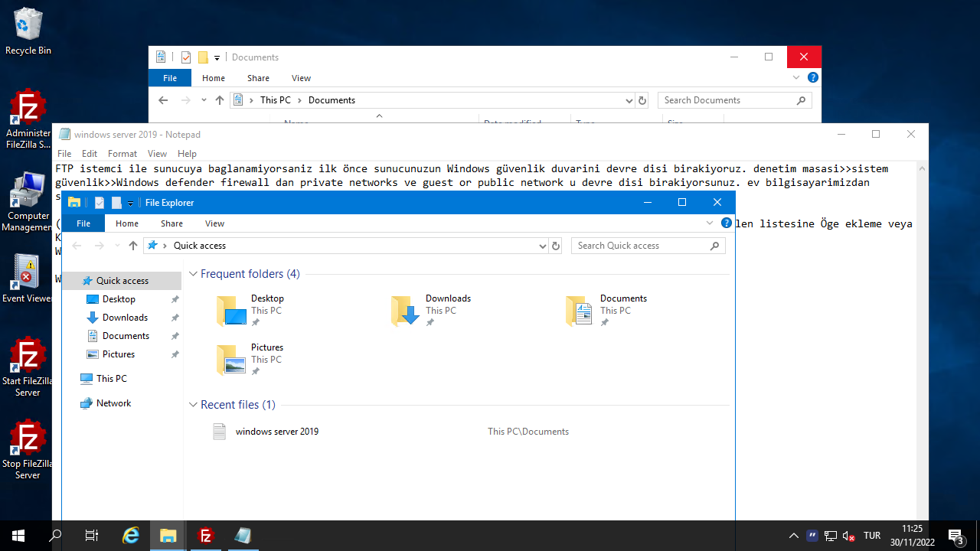Collapse the Frequent folders group
Image resolution: width=980 pixels, height=551 pixels.
(194, 274)
